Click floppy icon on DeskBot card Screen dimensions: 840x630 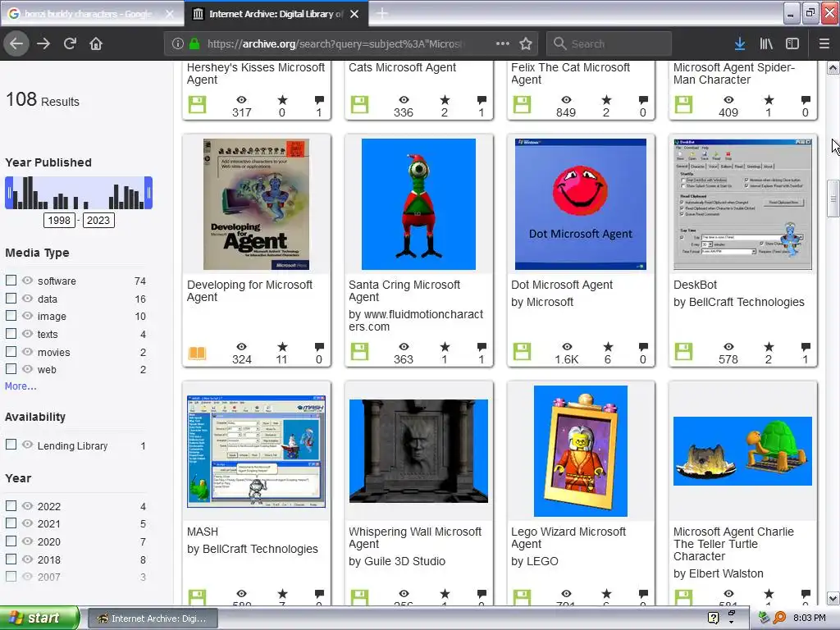coord(683,352)
